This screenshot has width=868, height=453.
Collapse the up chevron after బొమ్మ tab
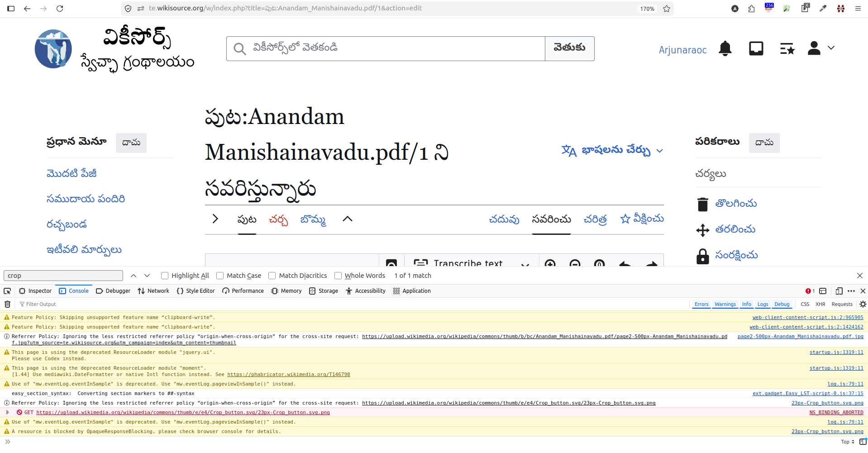click(348, 219)
